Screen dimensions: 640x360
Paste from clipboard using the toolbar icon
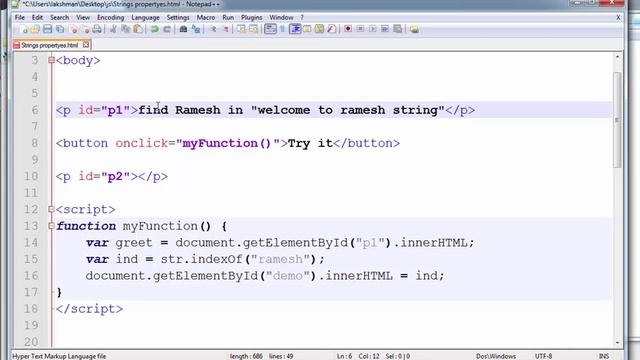tap(138, 29)
